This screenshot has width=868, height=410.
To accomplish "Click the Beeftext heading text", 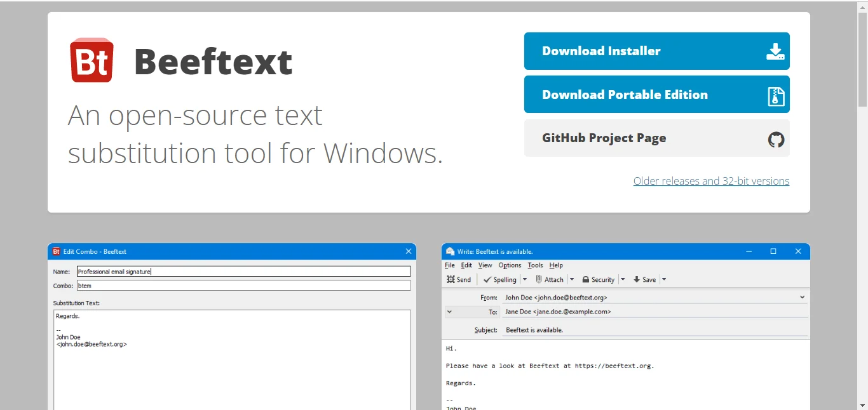I will click(214, 62).
